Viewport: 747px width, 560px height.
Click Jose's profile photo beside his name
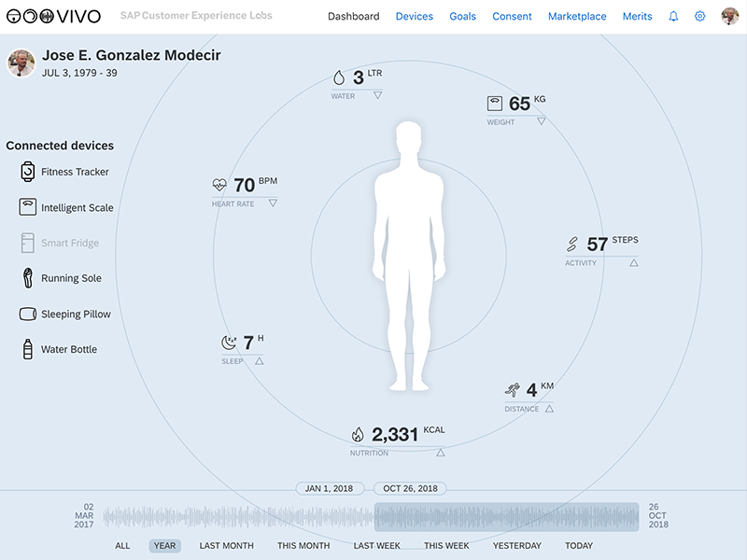pyautogui.click(x=21, y=63)
